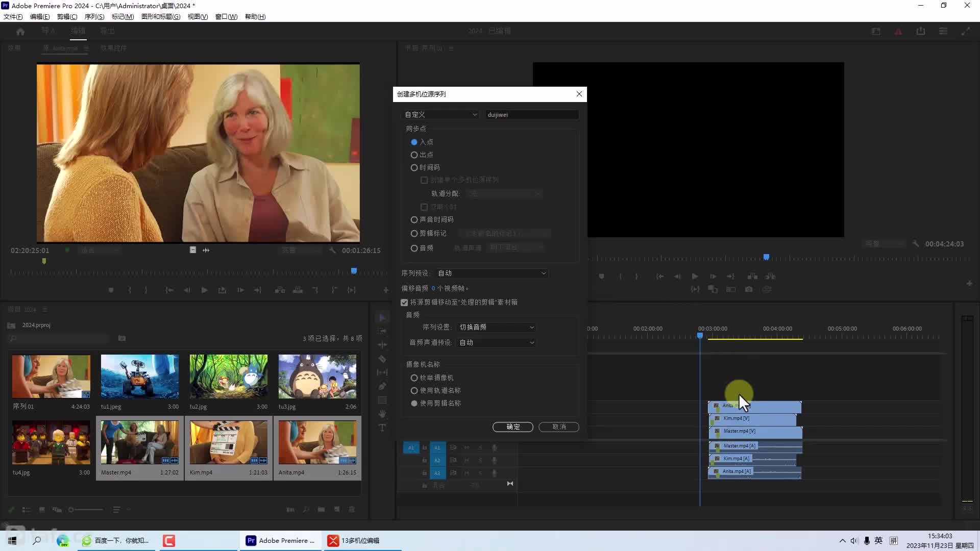Select the Selection tool in tools panel
This screenshot has width=980, height=551.
coord(382,318)
